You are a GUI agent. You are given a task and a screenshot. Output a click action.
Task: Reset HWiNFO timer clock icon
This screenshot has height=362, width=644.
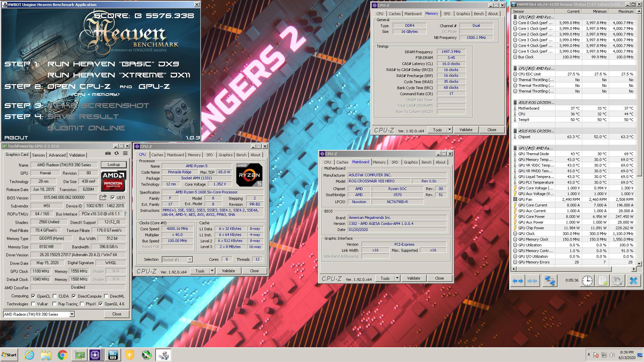coord(587,281)
